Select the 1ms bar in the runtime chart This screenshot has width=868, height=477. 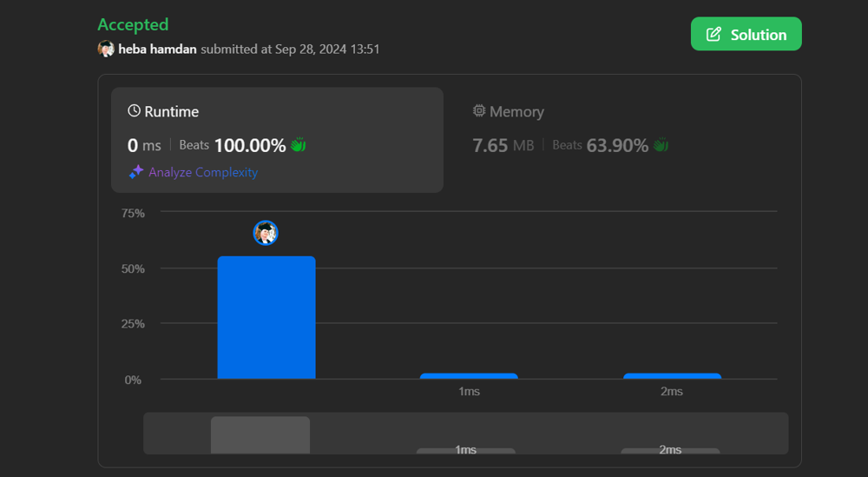(469, 376)
